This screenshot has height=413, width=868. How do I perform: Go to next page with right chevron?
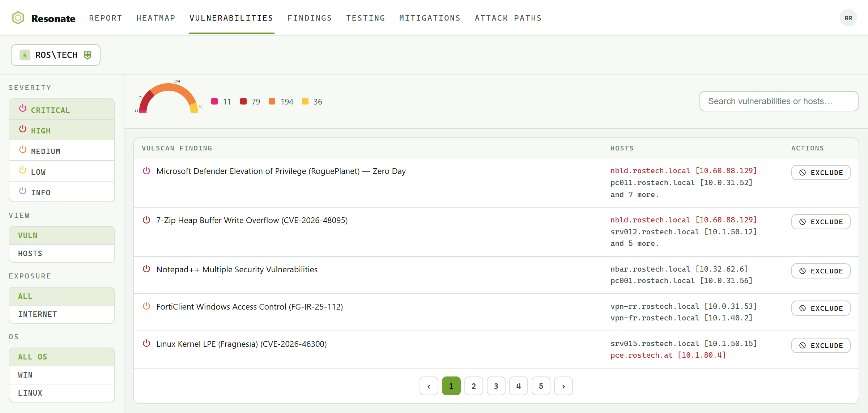click(x=563, y=386)
